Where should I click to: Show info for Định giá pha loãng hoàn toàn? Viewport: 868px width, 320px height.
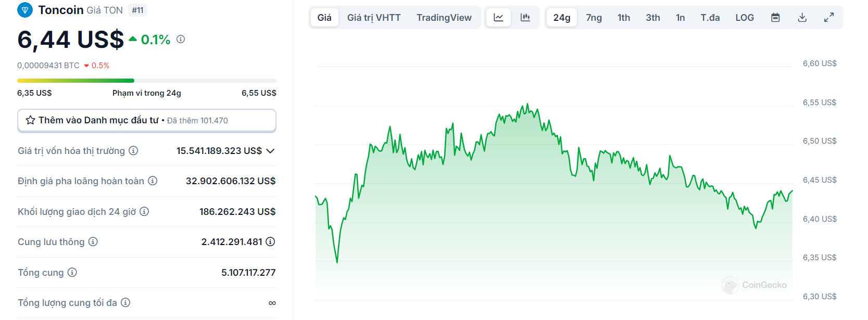[153, 181]
